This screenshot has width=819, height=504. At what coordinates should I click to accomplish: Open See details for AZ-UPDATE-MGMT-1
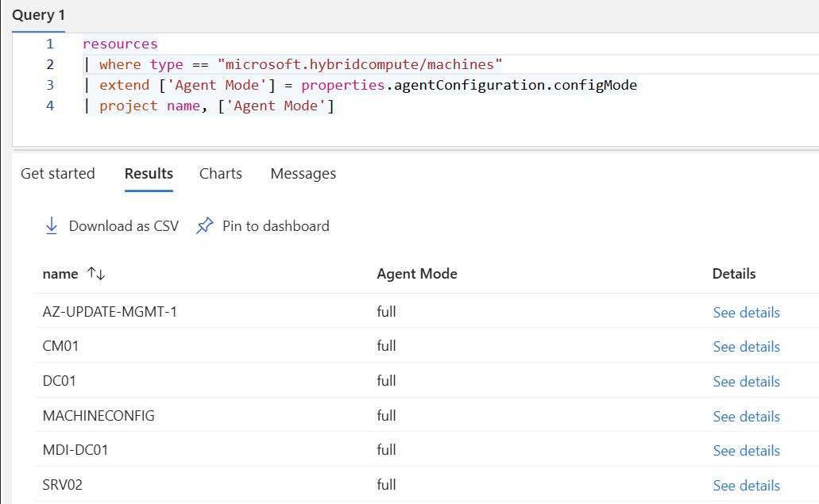pos(746,312)
